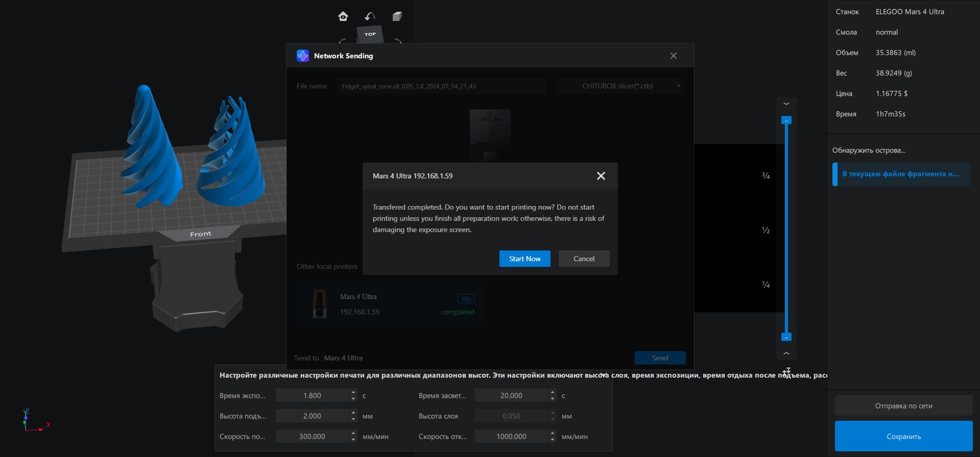Toggle the perspective cube icon
The width and height of the screenshot is (980, 457).
[397, 16]
